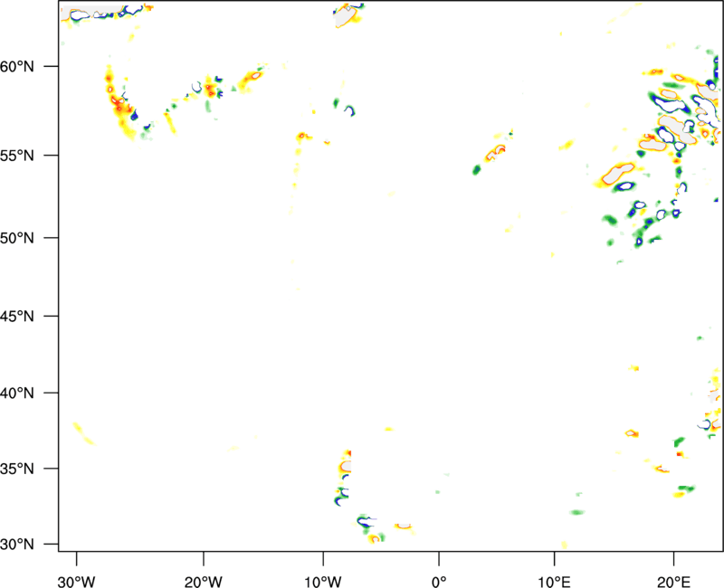Click the 20°E longitude label
Viewport: 724px width, 588px height.
[673, 582]
